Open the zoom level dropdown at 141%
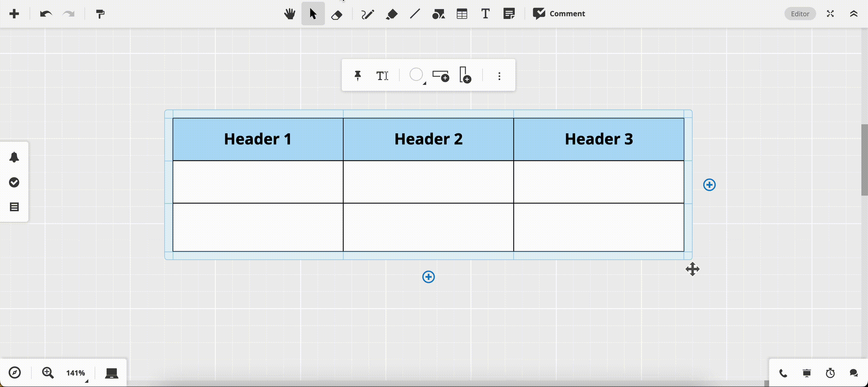Screen dimensions: 868x387 [x=75, y=373]
